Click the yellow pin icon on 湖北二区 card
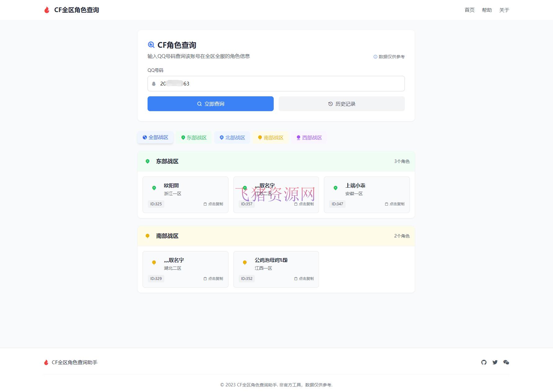This screenshot has width=553, height=392. click(x=154, y=263)
